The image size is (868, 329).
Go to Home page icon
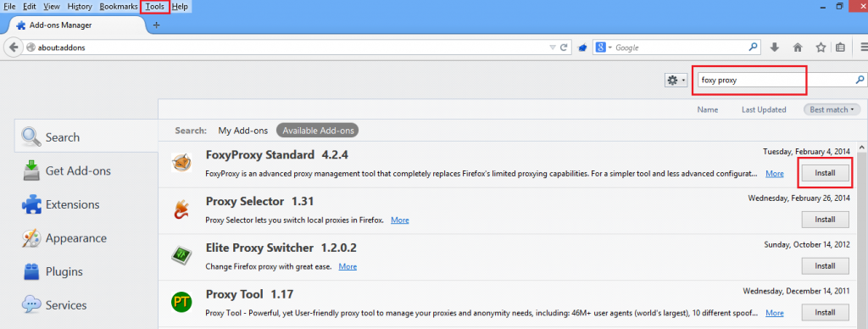(798, 47)
